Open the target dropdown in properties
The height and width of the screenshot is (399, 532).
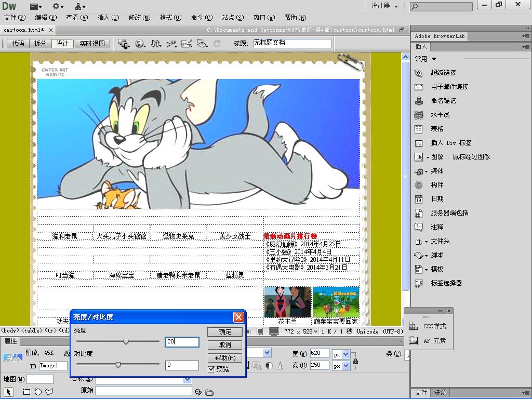click(x=187, y=380)
